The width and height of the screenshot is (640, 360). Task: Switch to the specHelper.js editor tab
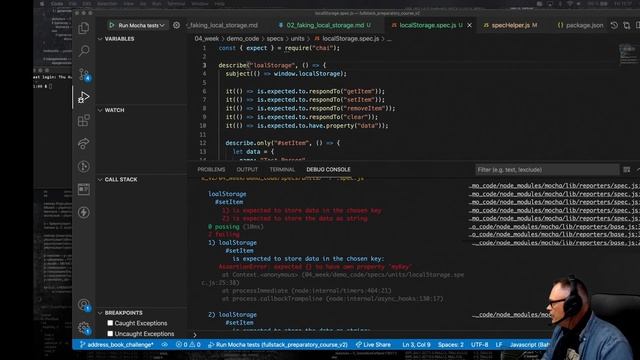point(511,25)
